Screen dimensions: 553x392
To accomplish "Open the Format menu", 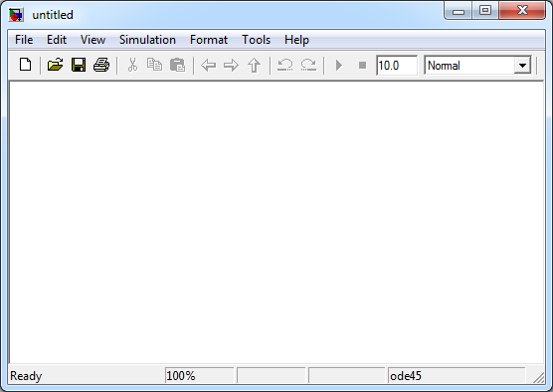I will 209,40.
